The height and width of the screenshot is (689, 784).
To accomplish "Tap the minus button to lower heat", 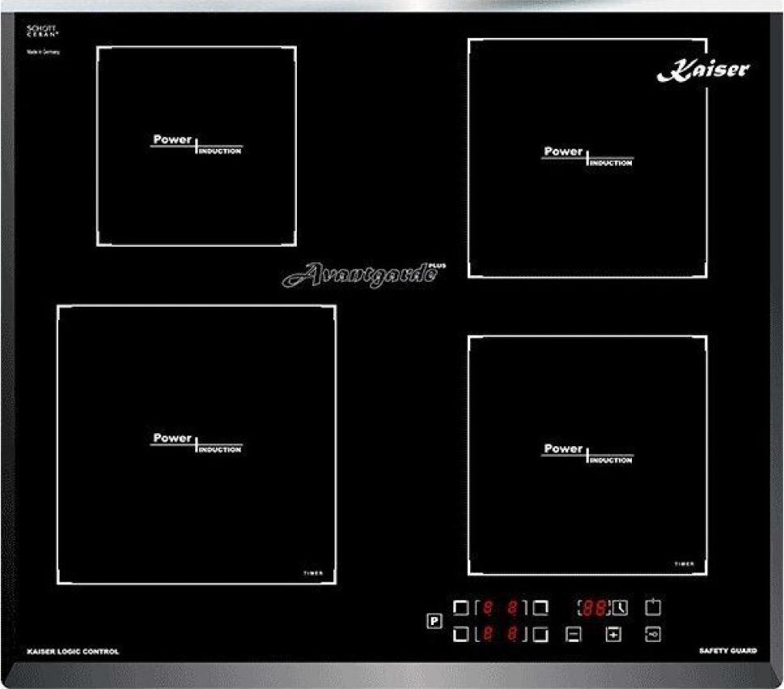I will pyautogui.click(x=573, y=635).
